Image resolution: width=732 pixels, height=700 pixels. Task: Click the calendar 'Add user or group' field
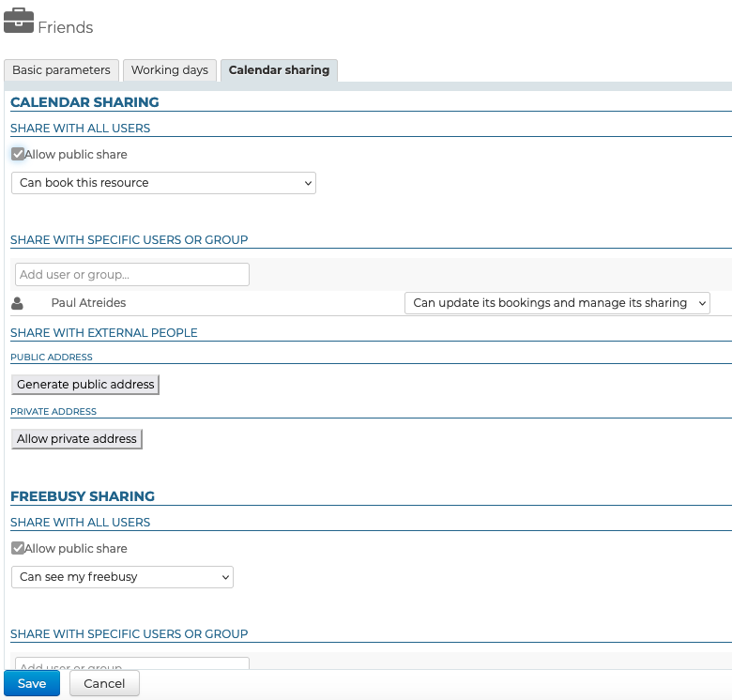[132, 274]
